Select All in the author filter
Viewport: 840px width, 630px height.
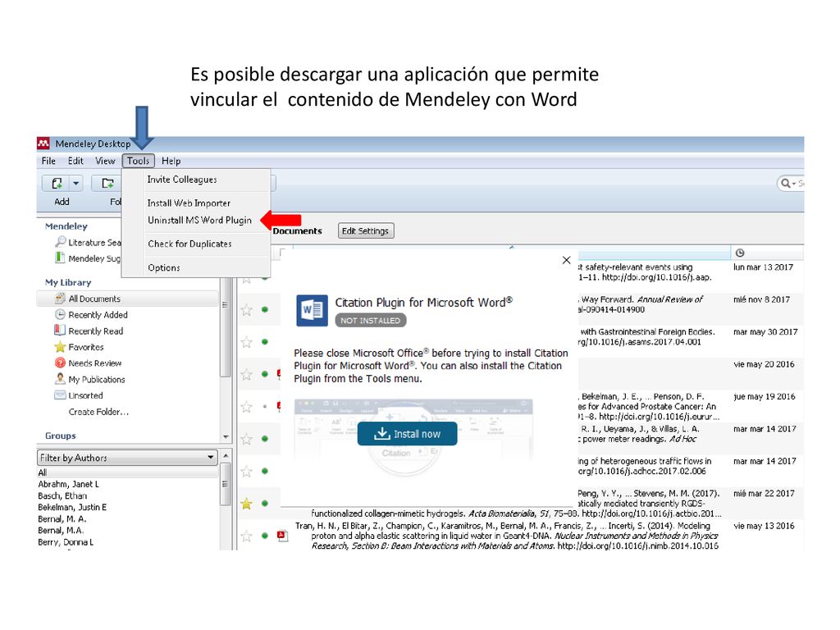click(127, 472)
